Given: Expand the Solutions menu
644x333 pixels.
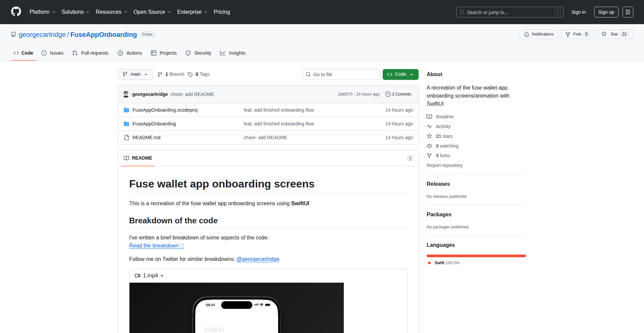Looking at the screenshot, I should coord(75,12).
